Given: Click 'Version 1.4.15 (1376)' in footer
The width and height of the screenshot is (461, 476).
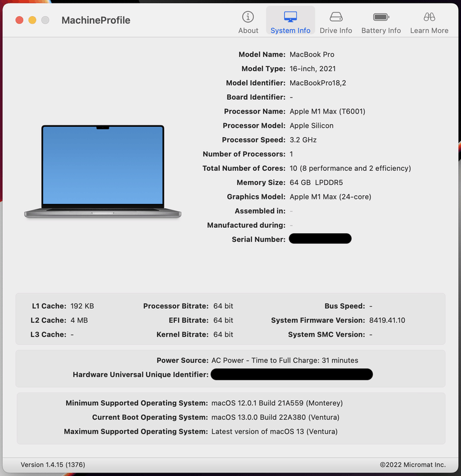Looking at the screenshot, I should pyautogui.click(x=53, y=465).
